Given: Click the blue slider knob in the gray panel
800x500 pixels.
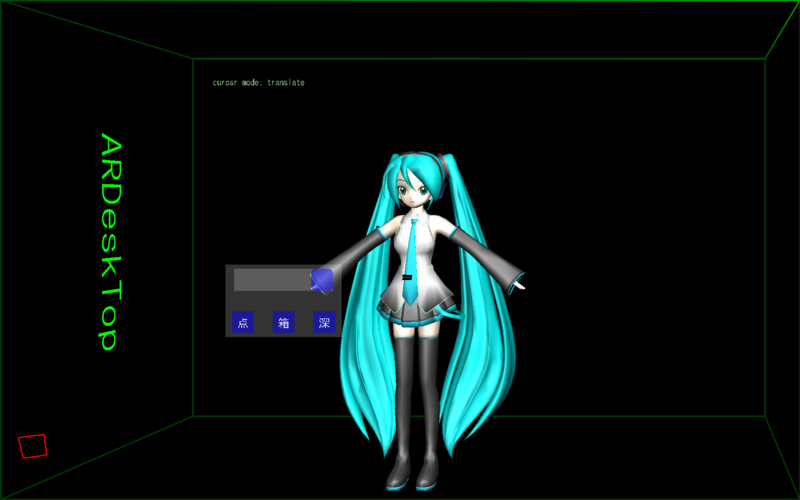Looking at the screenshot, I should (322, 281).
